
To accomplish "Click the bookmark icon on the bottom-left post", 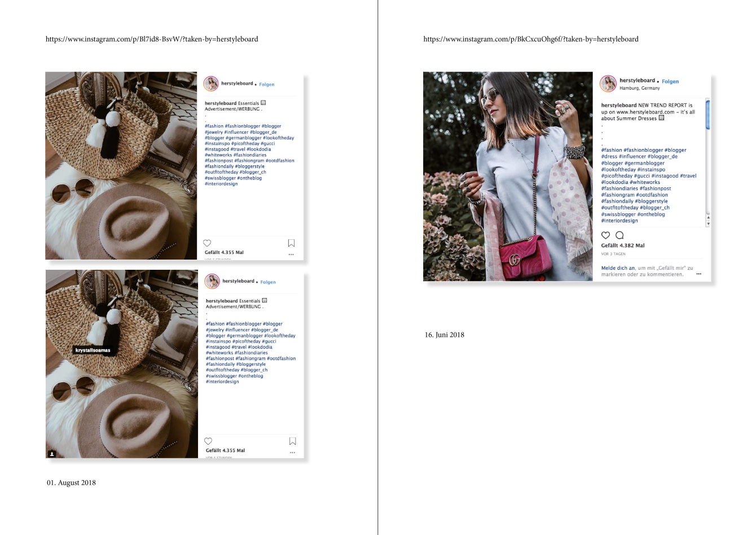I will (x=292, y=441).
